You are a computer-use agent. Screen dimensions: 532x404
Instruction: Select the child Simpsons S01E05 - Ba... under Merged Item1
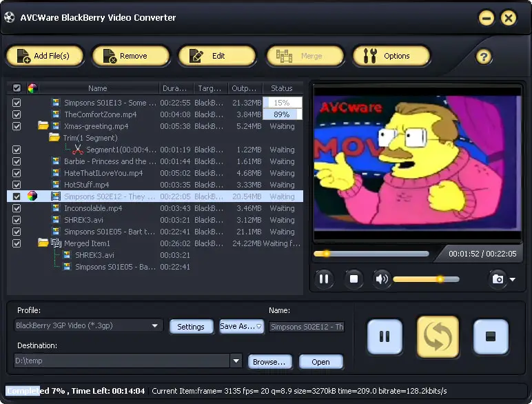155,267
